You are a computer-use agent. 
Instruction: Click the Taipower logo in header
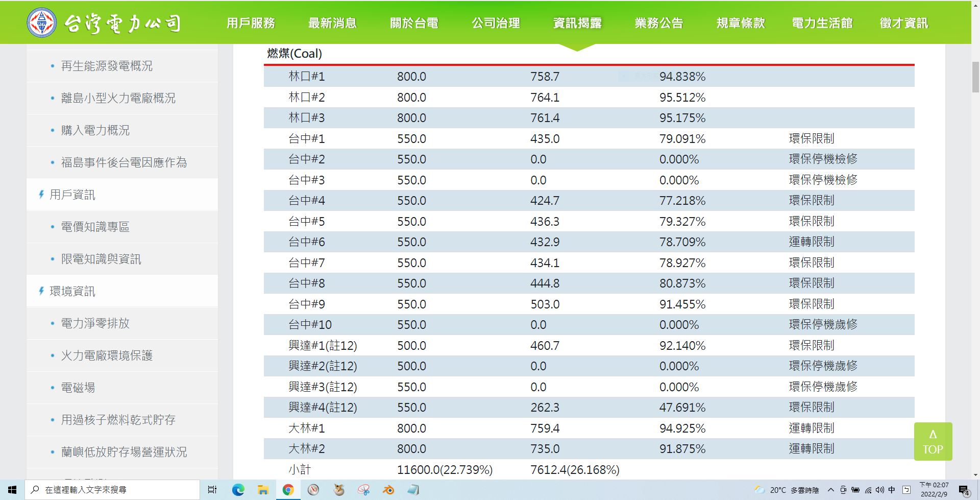[x=104, y=23]
